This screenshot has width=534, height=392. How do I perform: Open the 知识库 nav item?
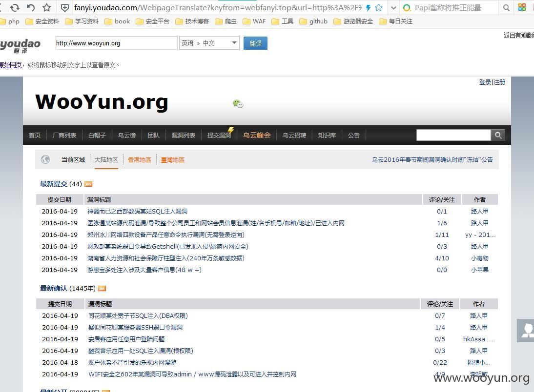327,136
